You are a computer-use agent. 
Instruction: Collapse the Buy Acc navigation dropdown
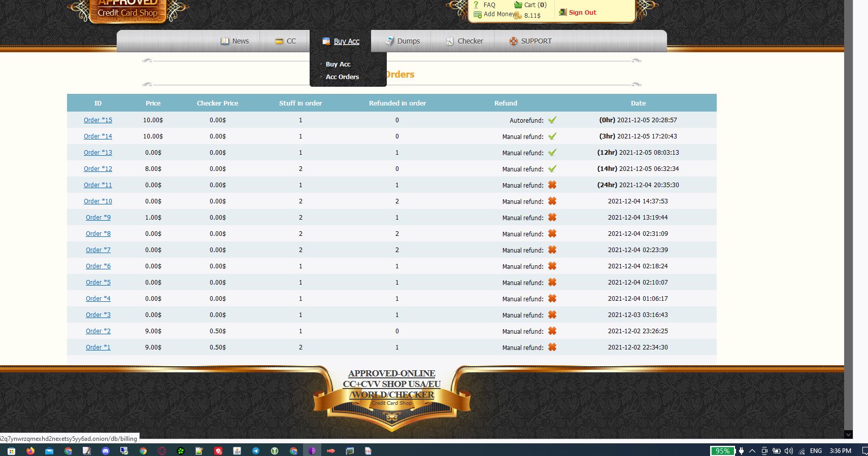tap(346, 42)
